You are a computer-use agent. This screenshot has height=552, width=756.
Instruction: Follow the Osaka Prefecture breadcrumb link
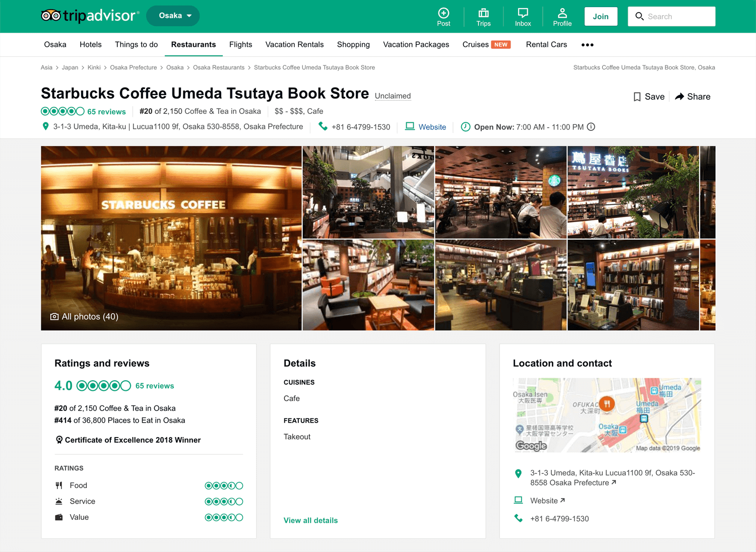[134, 67]
